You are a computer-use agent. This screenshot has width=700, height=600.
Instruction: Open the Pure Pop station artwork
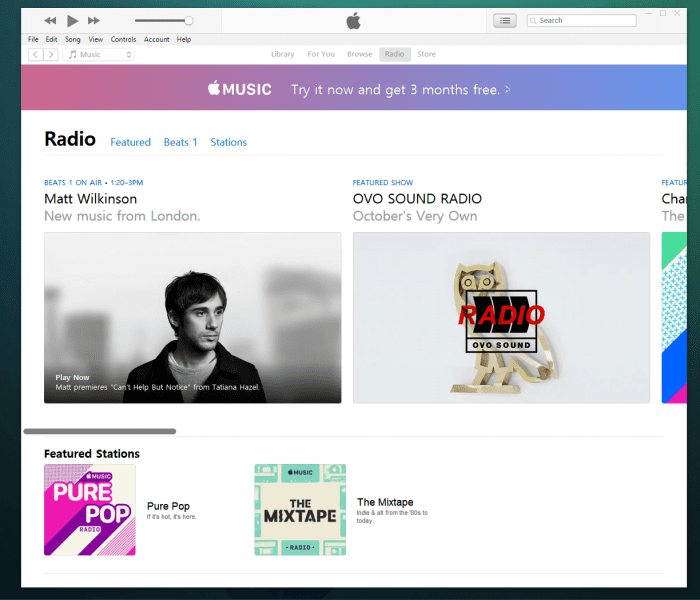click(90, 509)
